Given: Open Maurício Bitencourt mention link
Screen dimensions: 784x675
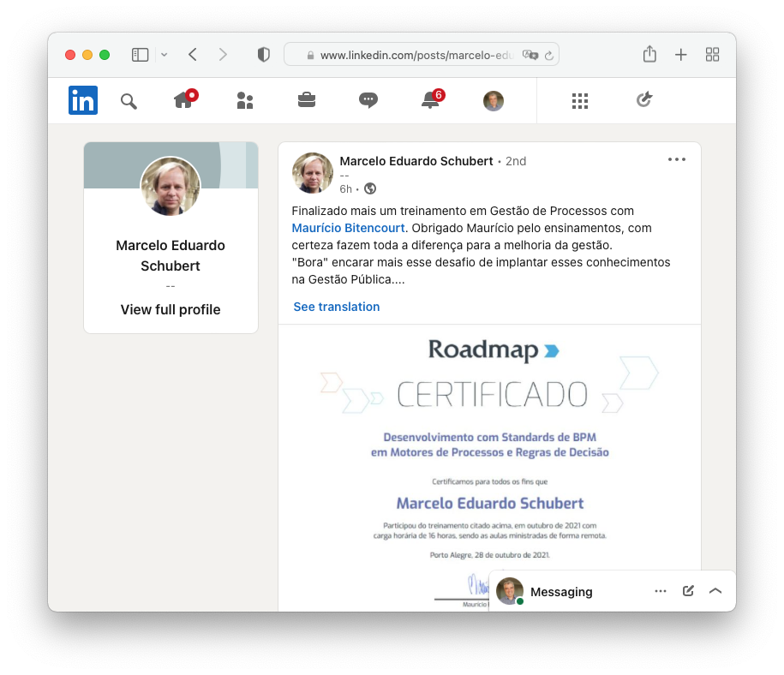Looking at the screenshot, I should pos(348,228).
